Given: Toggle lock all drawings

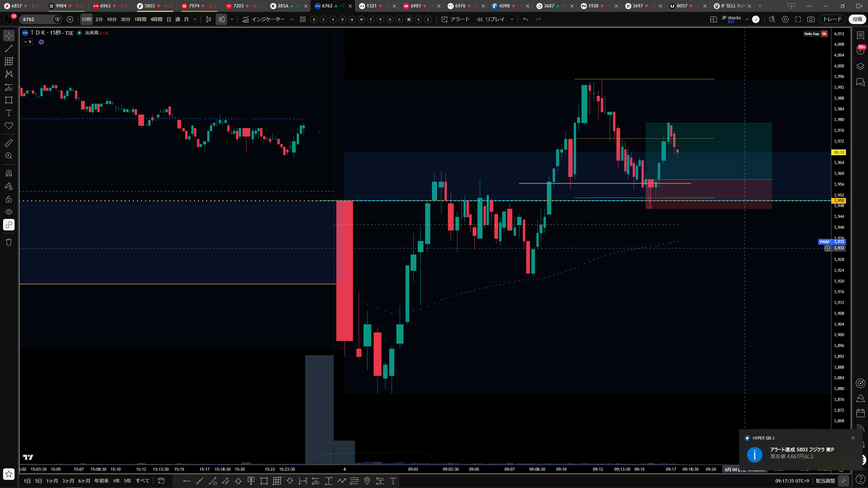Looking at the screenshot, I should click(x=9, y=199).
